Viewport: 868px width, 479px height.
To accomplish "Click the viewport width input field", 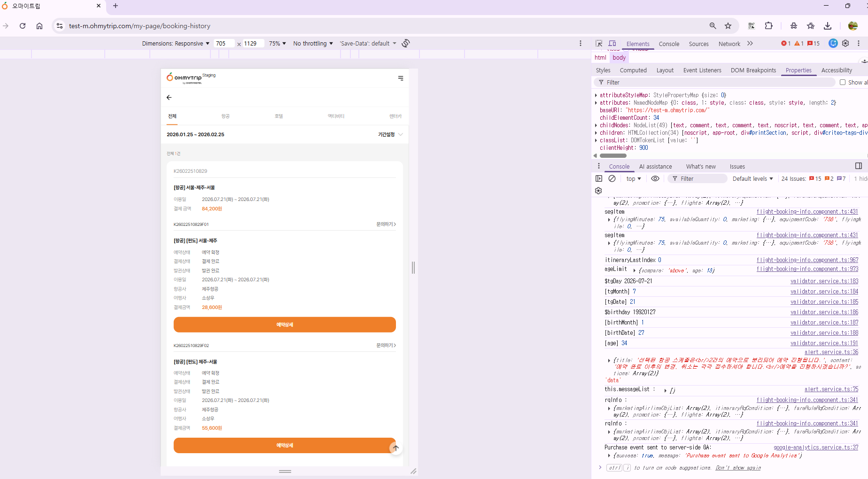I will click(224, 43).
